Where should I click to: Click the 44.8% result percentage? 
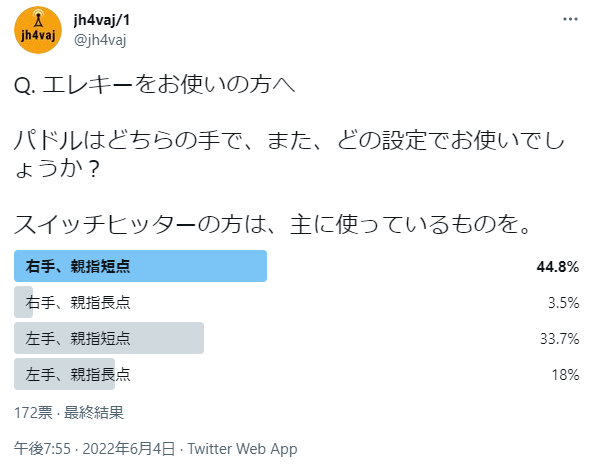tap(558, 267)
